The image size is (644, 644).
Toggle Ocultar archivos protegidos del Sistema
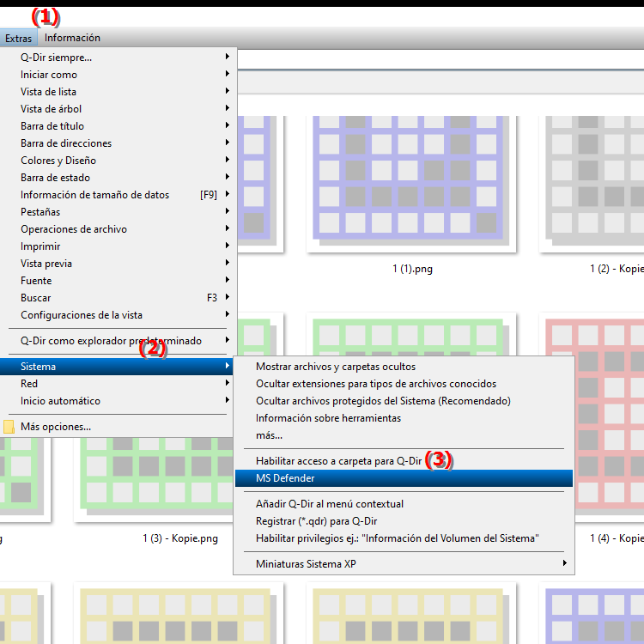click(404, 401)
